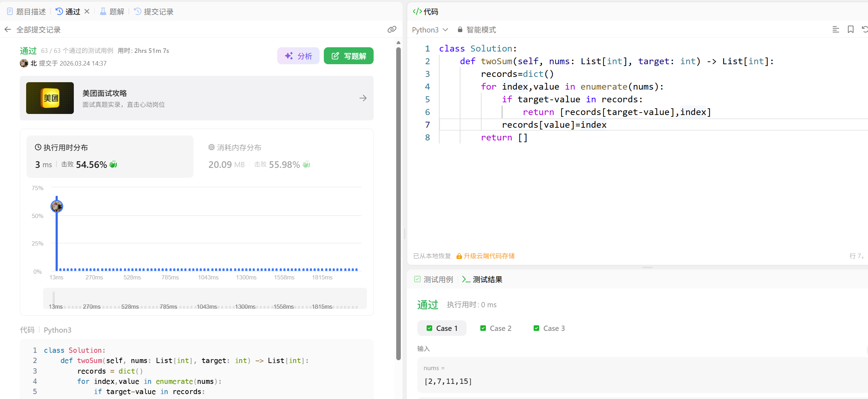Image resolution: width=868 pixels, height=399 pixels.
Task: Click the back arrow beside 全部提交记录
Action: [8, 30]
